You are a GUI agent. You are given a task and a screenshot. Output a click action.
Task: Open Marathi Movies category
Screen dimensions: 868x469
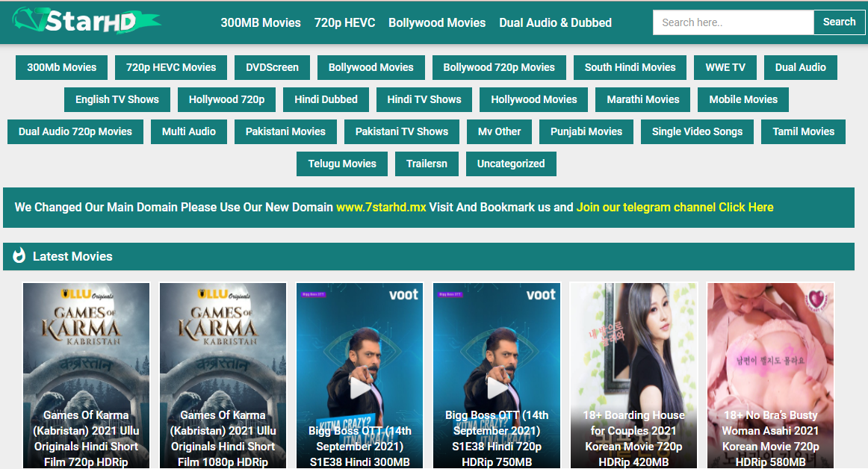(642, 99)
